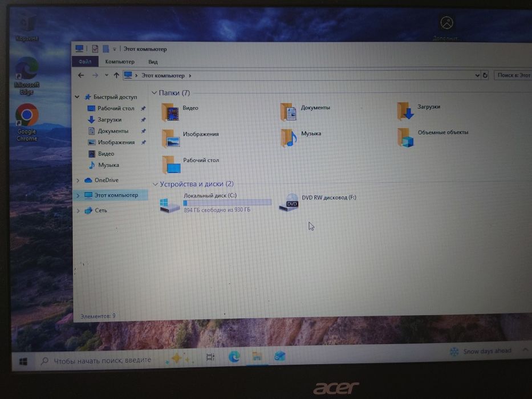Click File Explorer taskbar icon
The height and width of the screenshot is (399, 532).
pyautogui.click(x=257, y=356)
